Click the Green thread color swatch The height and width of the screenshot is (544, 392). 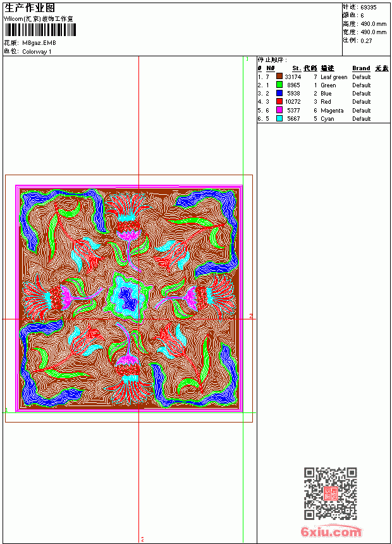click(x=279, y=85)
